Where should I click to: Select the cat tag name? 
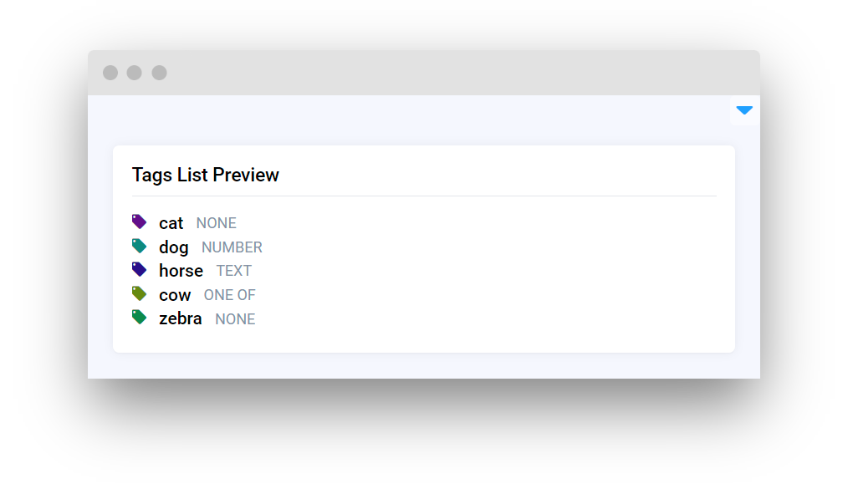(171, 223)
